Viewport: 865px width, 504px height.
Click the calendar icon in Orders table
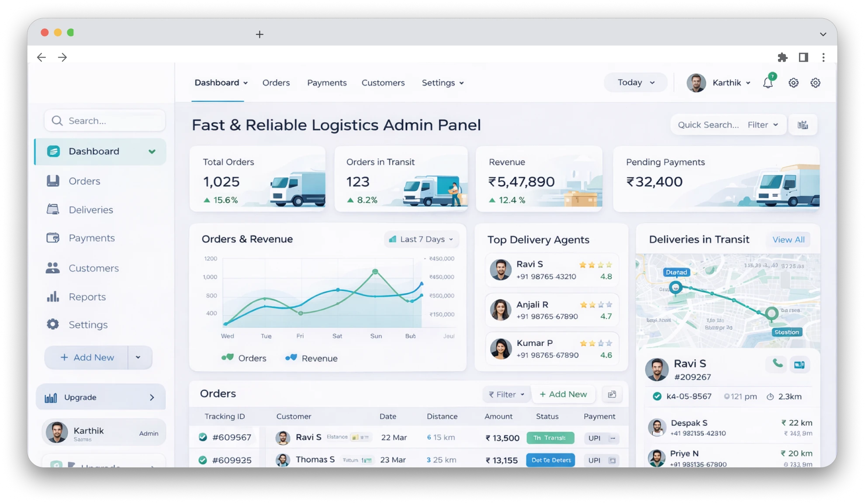click(x=612, y=394)
